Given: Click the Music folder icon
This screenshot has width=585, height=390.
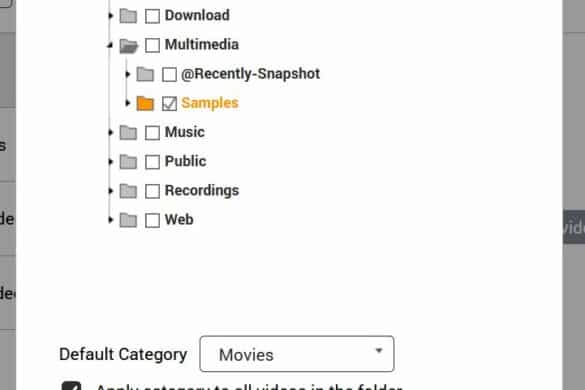Looking at the screenshot, I should pos(128,132).
